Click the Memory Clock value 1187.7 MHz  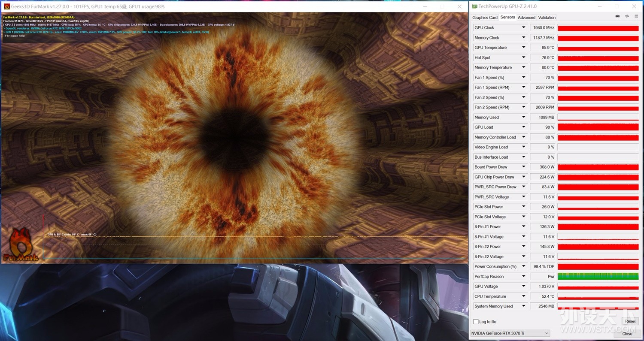click(543, 38)
